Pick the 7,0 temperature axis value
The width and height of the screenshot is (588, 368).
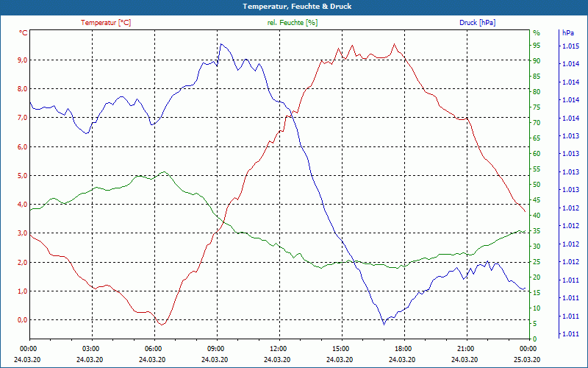coord(22,118)
